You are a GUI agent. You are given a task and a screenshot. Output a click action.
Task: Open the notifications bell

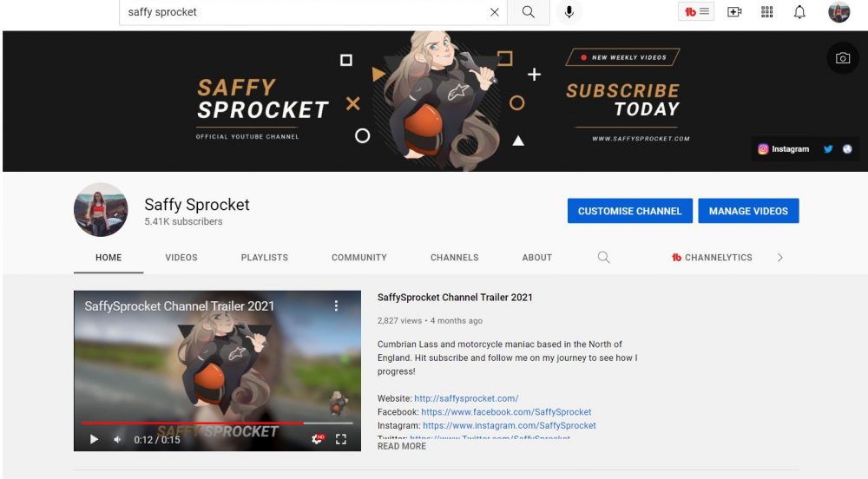[799, 12]
